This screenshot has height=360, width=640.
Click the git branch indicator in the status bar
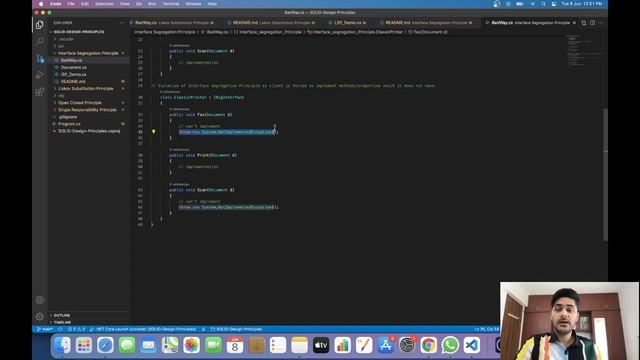pos(45,329)
